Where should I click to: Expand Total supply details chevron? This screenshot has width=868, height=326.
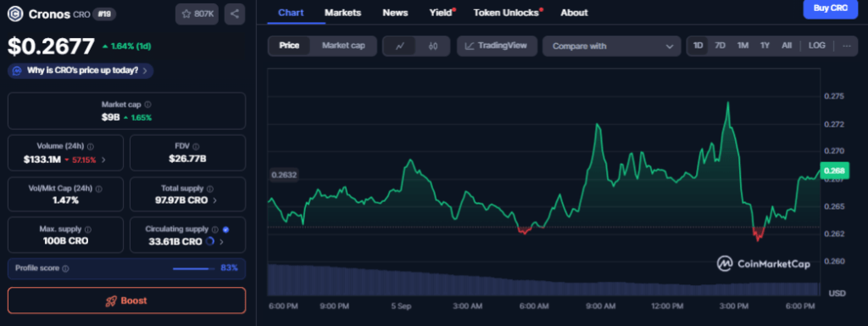coord(214,200)
